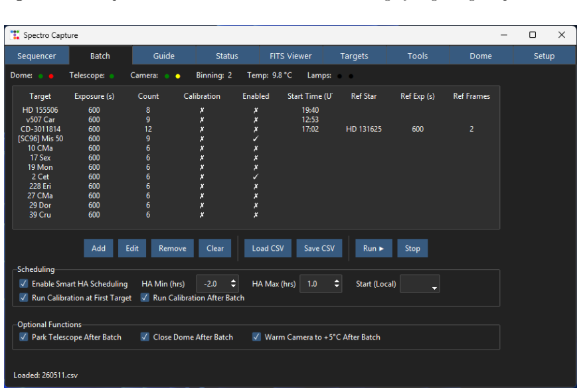Click the green Telescope status indicator
This screenshot has width=581, height=392.
click(x=112, y=76)
